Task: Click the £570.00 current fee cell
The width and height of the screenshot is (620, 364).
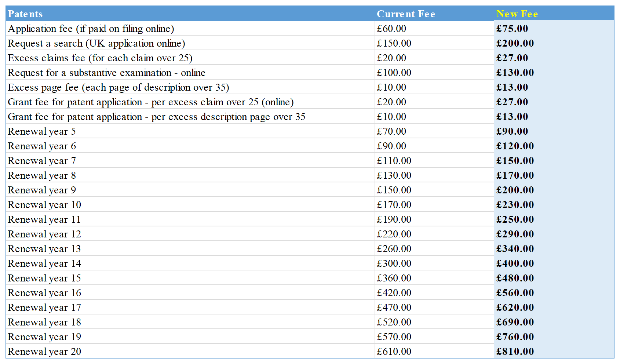Action: [394, 337]
